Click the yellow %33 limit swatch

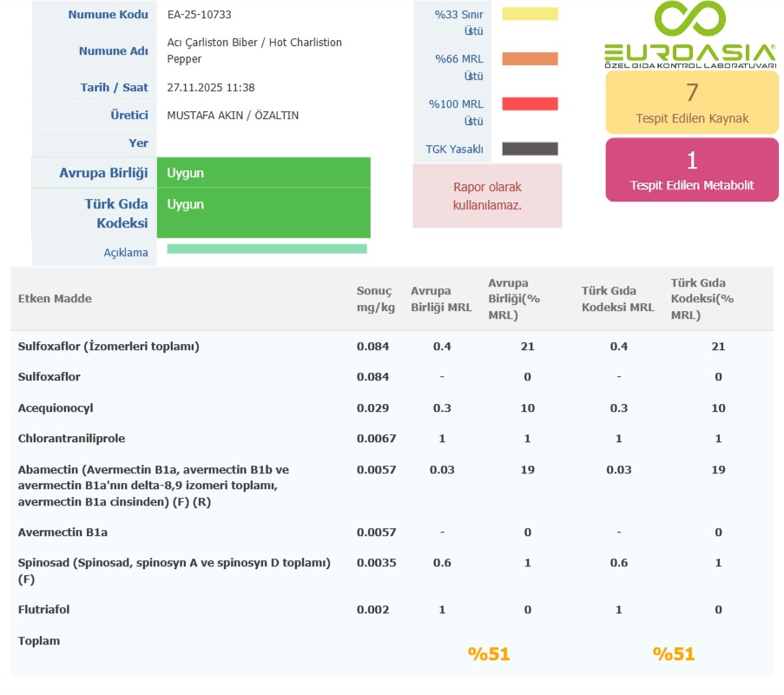pyautogui.click(x=530, y=14)
